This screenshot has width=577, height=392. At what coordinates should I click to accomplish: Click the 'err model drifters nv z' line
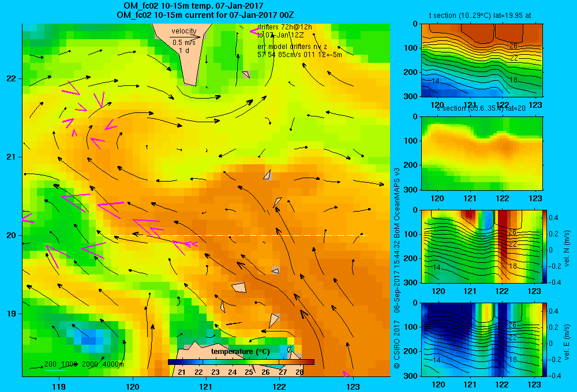(292, 47)
